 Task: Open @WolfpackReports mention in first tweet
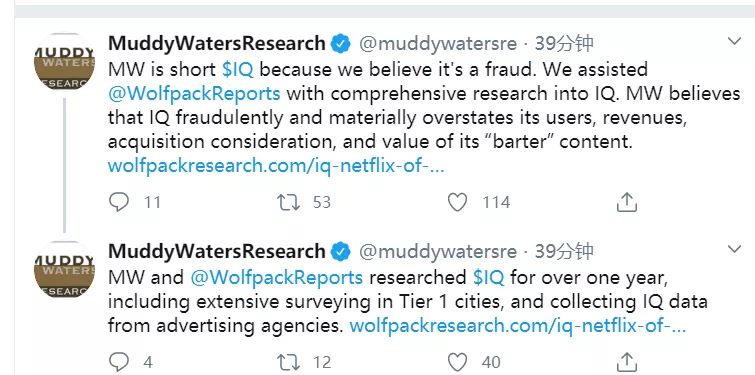194,93
